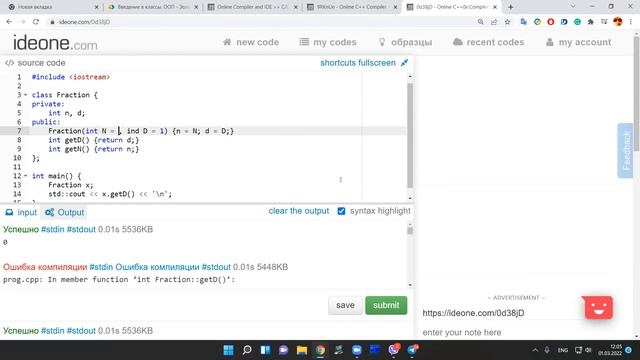The image size is (640, 360).
Task: Open the tab search dropdown arrow
Action: click(573, 7)
